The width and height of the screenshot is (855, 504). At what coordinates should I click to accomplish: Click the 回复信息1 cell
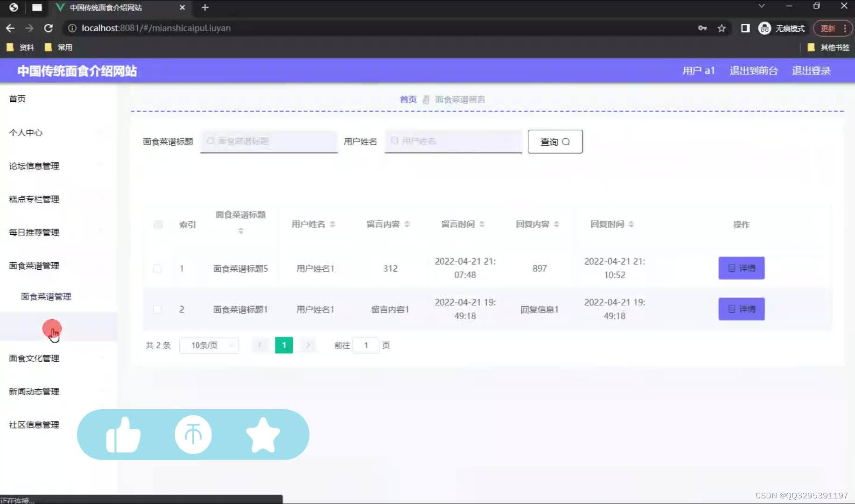click(540, 310)
